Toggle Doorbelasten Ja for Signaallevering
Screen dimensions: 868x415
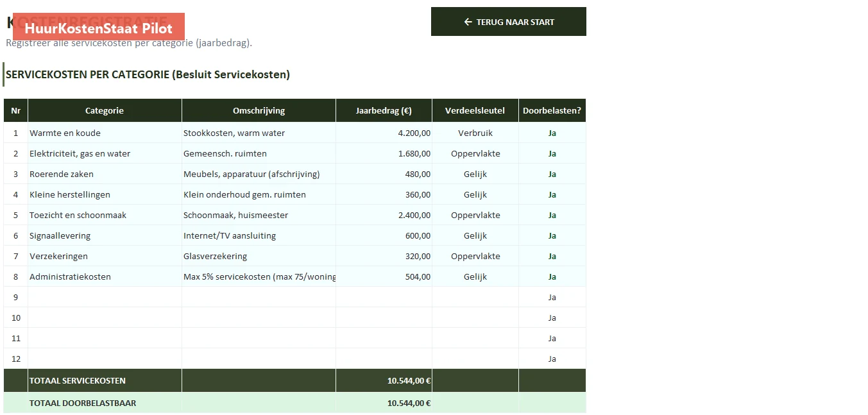[x=552, y=235]
